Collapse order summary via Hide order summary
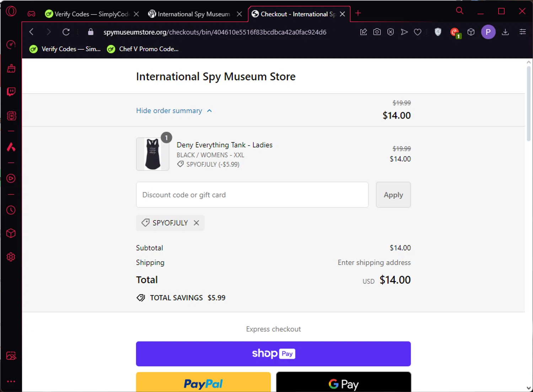 point(174,111)
